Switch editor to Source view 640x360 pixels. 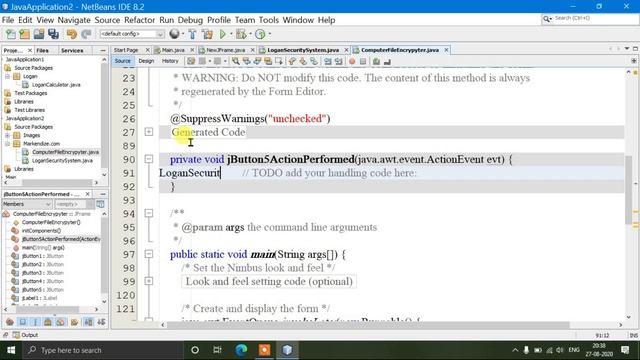[122, 61]
